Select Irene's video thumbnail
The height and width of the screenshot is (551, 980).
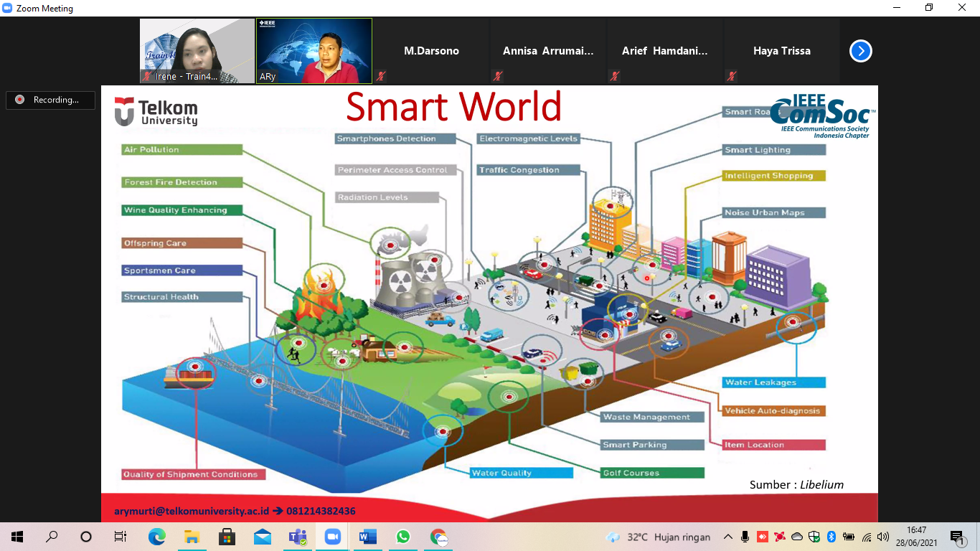pyautogui.click(x=197, y=51)
